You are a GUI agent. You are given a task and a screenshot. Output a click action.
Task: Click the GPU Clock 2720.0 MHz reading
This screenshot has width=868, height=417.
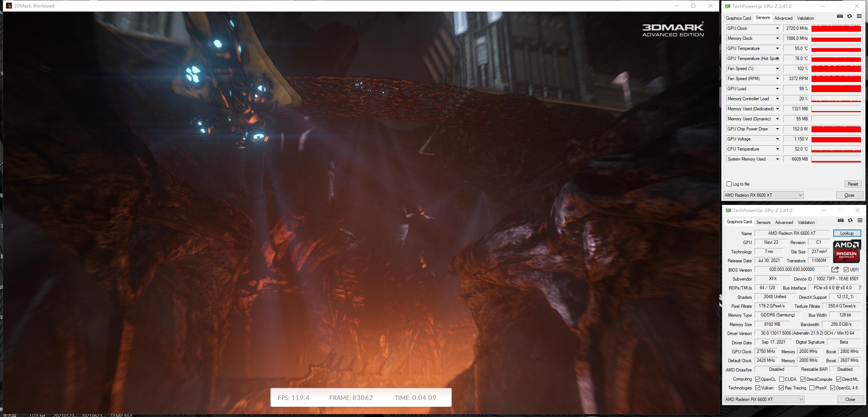pyautogui.click(x=796, y=28)
